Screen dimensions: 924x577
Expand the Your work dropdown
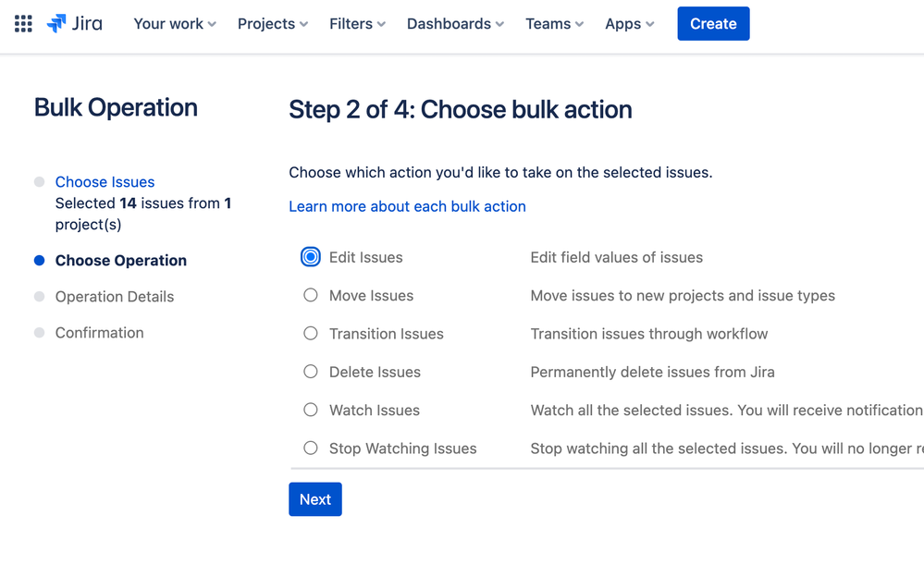click(175, 23)
